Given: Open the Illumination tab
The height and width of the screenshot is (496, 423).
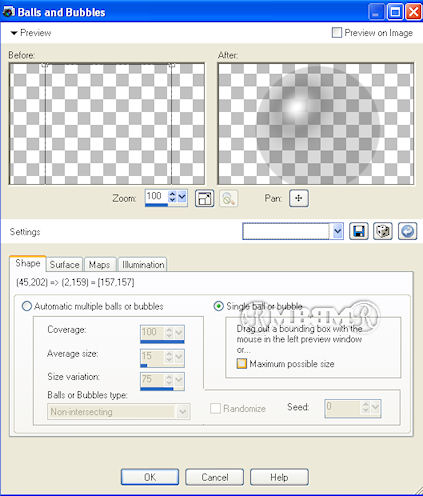Looking at the screenshot, I should coord(143,265).
